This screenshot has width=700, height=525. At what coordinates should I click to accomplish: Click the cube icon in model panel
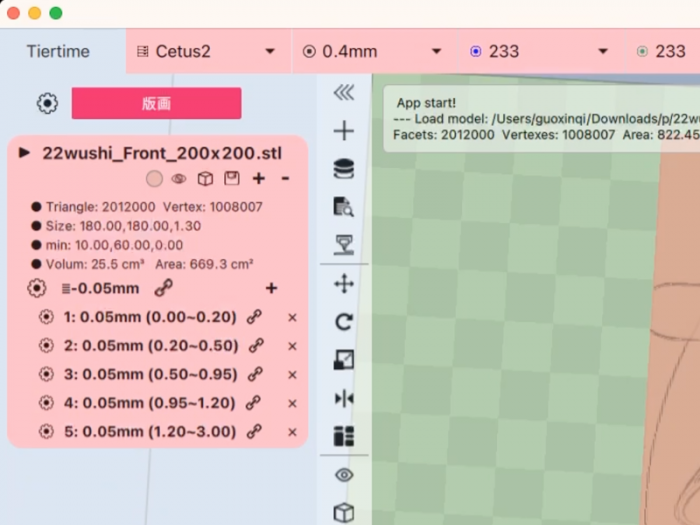(x=205, y=179)
